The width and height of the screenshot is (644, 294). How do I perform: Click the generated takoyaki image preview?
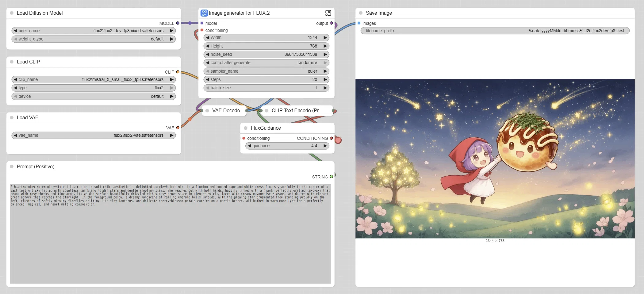(x=495, y=158)
